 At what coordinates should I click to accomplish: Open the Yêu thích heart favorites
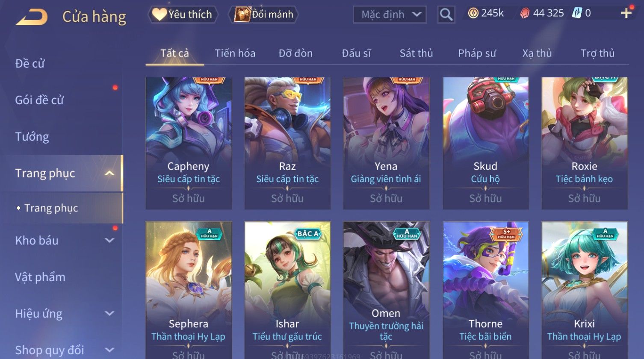(183, 15)
